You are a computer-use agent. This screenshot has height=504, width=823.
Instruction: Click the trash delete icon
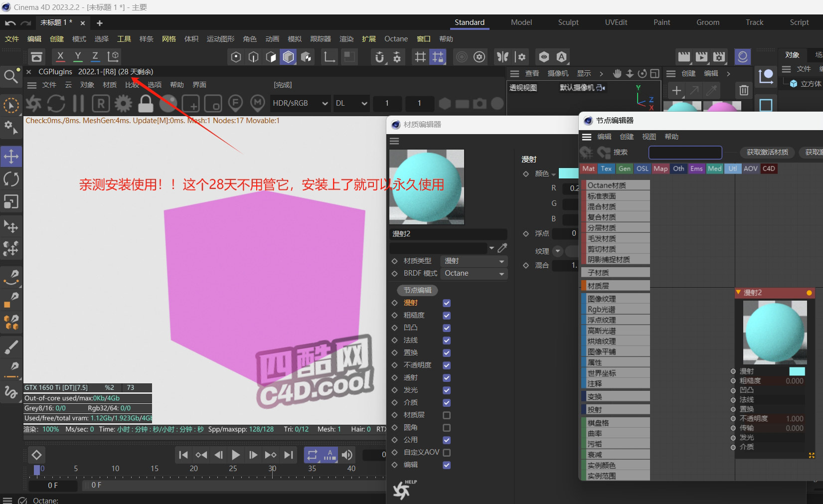pos(744,90)
